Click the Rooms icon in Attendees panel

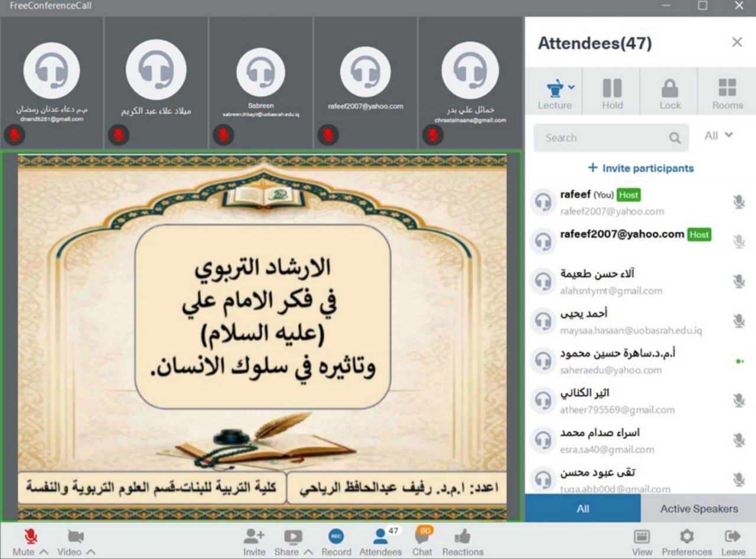pyautogui.click(x=727, y=91)
